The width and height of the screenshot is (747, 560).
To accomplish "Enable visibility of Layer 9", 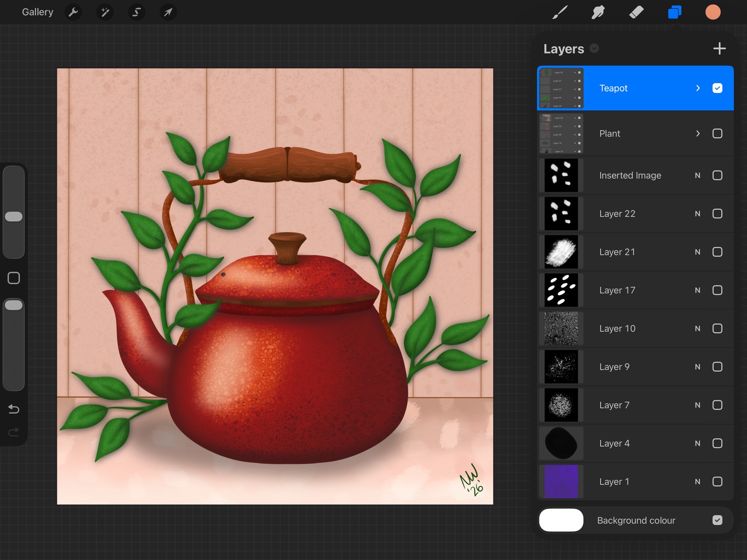I will coord(717,367).
